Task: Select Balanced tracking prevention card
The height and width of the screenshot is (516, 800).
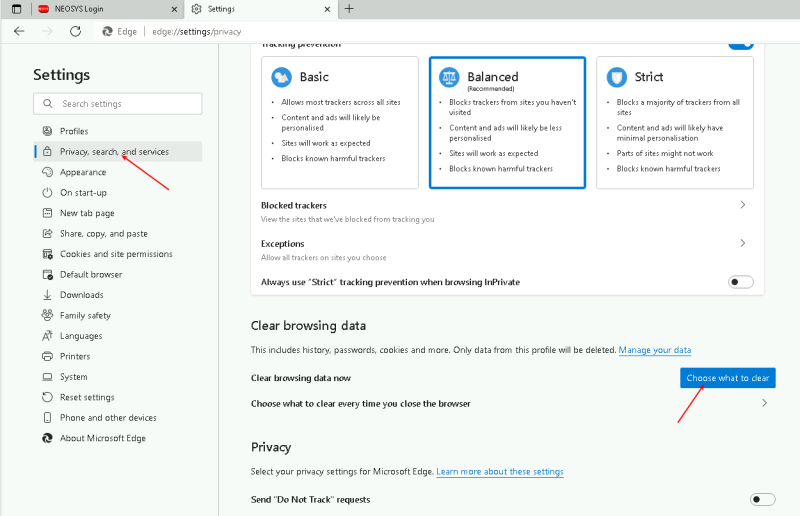Action: coord(507,122)
